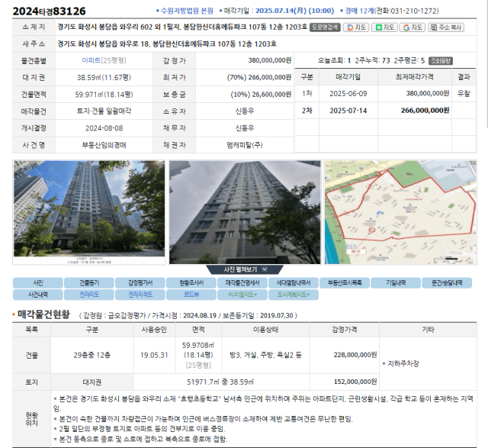Click the 수원지방법원 본원 court link
The width and height of the screenshot is (488, 448).
pos(187,11)
